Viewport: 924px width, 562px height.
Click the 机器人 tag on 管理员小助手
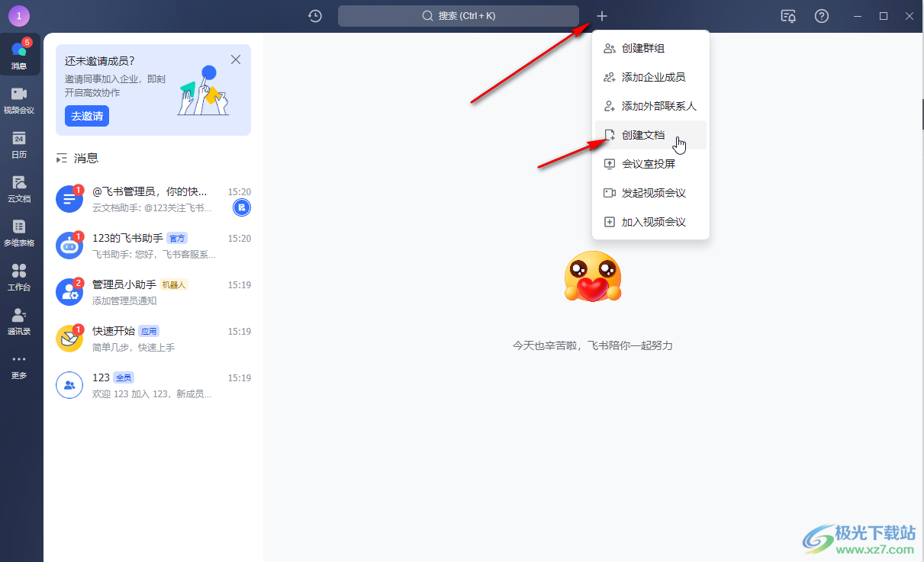(174, 285)
